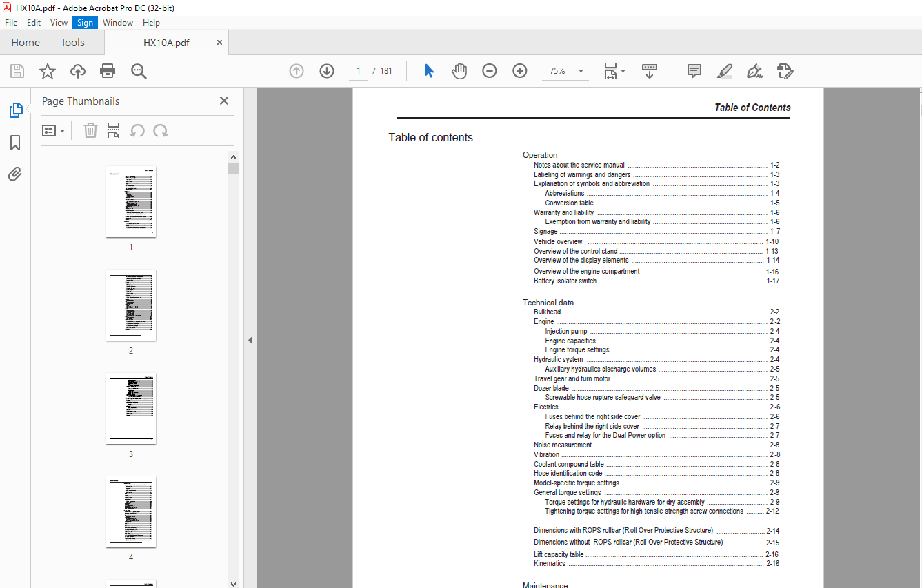
Task: Open Page Thumbnails pane icon
Action: (x=15, y=110)
